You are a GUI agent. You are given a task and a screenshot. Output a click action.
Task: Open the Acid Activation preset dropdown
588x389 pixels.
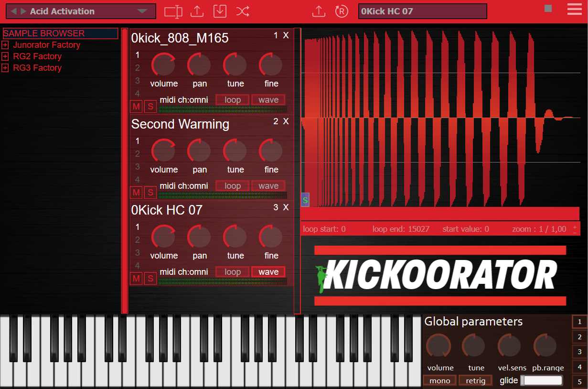[143, 11]
